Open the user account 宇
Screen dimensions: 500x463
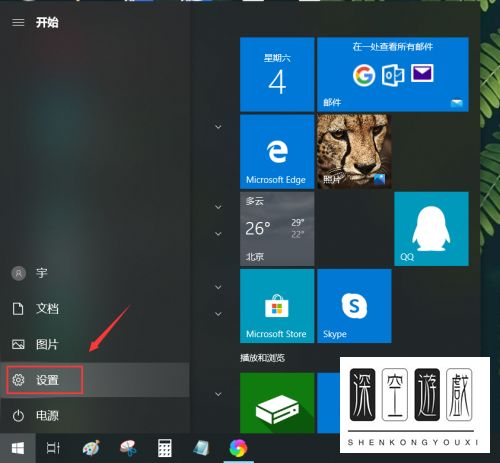click(x=95, y=273)
